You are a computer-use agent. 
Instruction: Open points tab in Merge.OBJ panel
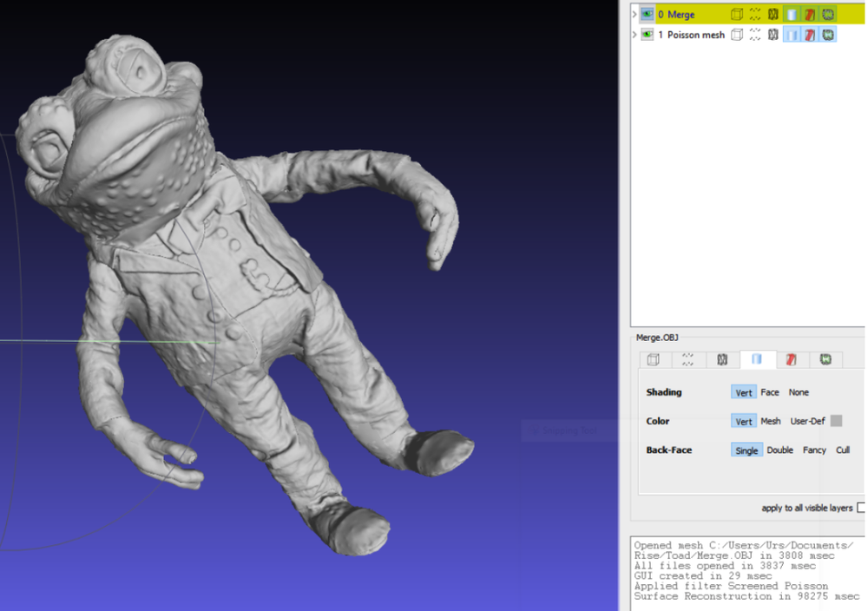(688, 359)
